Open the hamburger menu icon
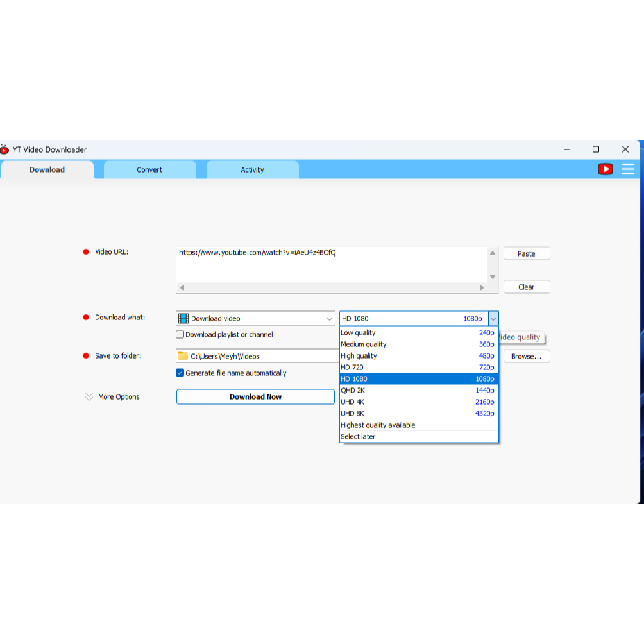This screenshot has height=644, width=644. [x=627, y=169]
